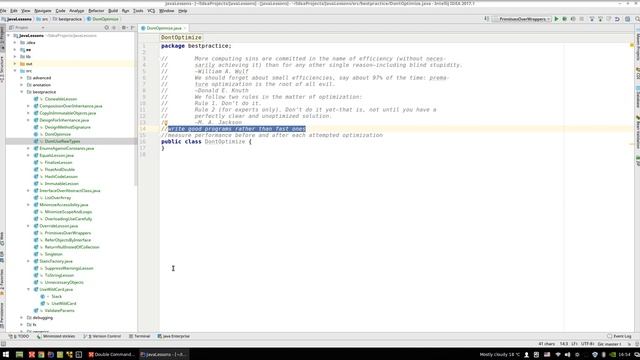Expand the out folder
Viewport: 640px width, 360px height.
[16, 64]
